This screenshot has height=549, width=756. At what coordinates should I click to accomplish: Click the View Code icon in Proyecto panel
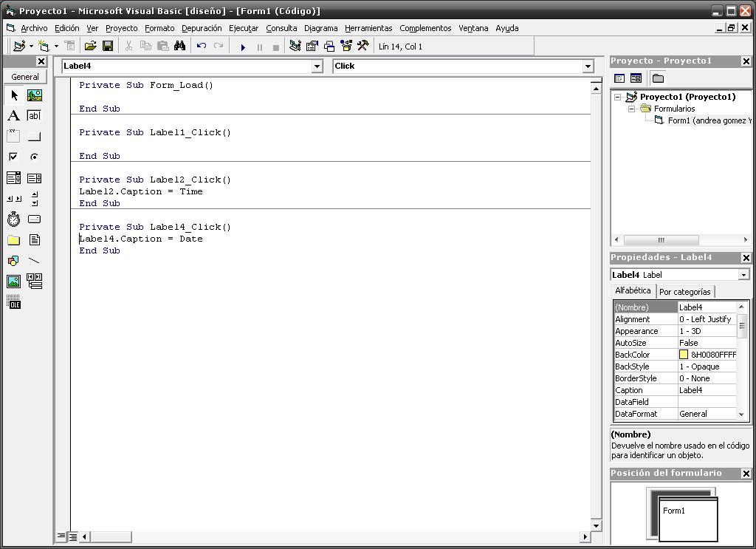point(619,78)
